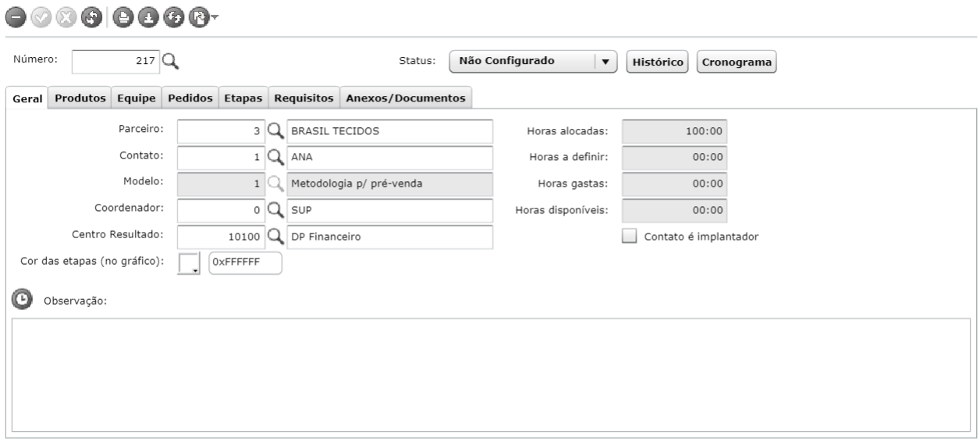Screen dimensions: 980x442
Task: Go to the Pedidos tab
Action: click(x=190, y=98)
